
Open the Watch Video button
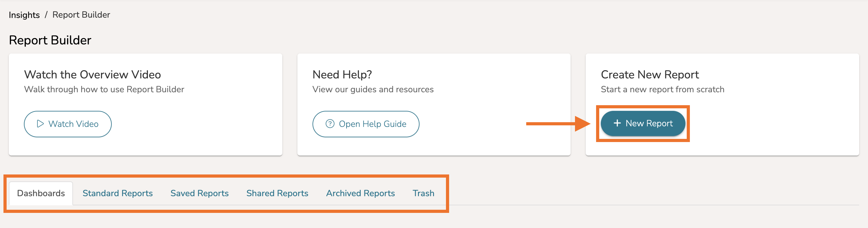coord(68,124)
